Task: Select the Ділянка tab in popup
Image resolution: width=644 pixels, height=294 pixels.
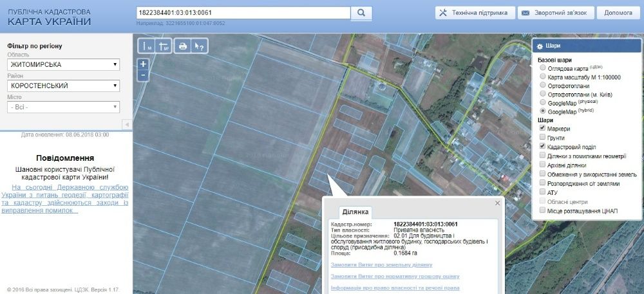Action: (355, 212)
